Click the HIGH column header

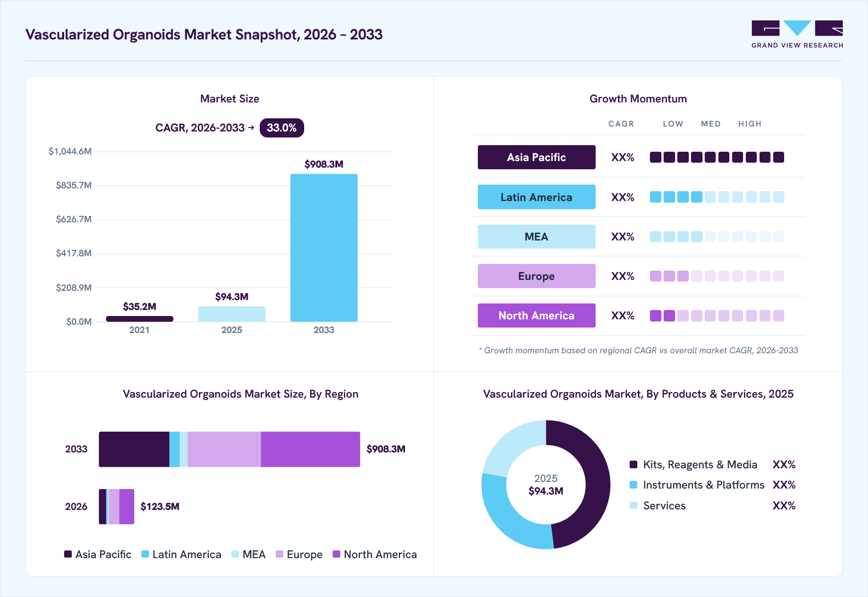pos(750,124)
